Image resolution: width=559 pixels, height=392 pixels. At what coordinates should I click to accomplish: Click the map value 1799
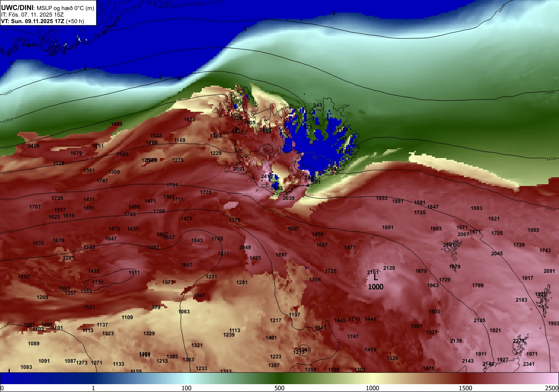pos(478,285)
